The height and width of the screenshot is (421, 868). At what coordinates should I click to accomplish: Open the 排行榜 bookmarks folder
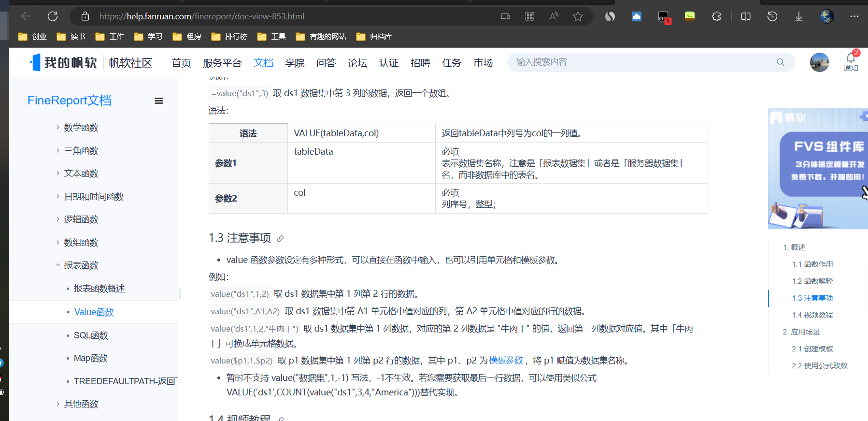click(x=229, y=37)
